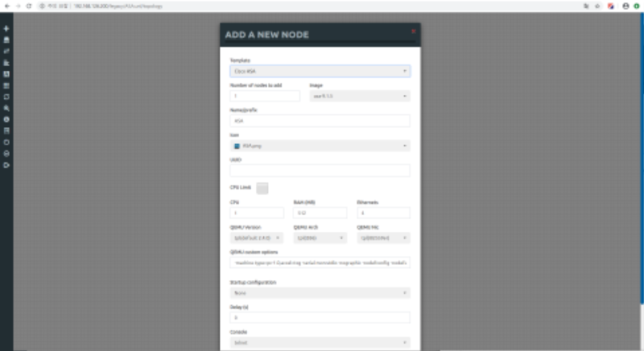Open the QEMU Arch dropdown

pos(320,238)
